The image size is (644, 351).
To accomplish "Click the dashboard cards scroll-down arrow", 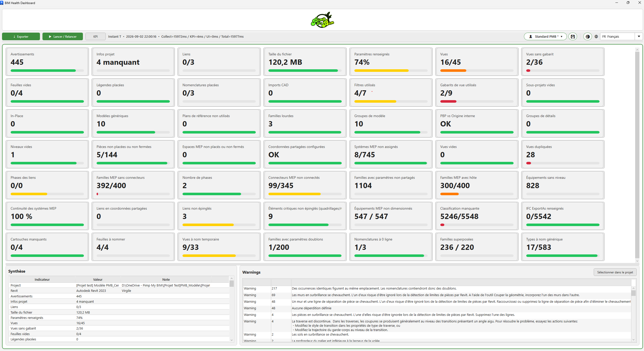I will (x=637, y=261).
